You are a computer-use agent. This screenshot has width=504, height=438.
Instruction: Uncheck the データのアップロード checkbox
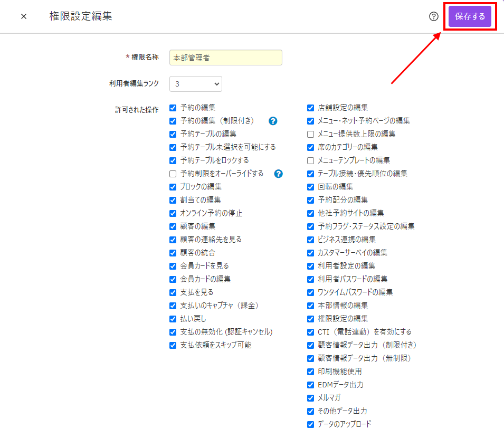[310, 424]
